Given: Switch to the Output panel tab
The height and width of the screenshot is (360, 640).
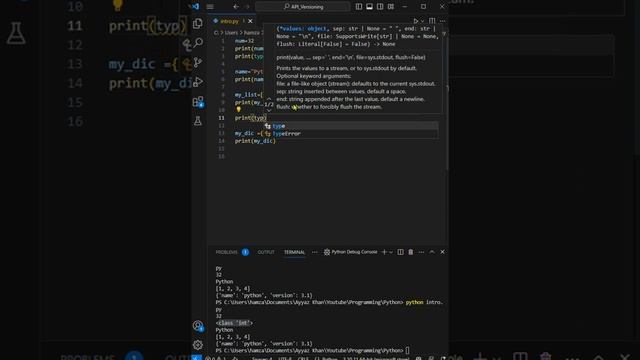Looking at the screenshot, I should coord(266,252).
